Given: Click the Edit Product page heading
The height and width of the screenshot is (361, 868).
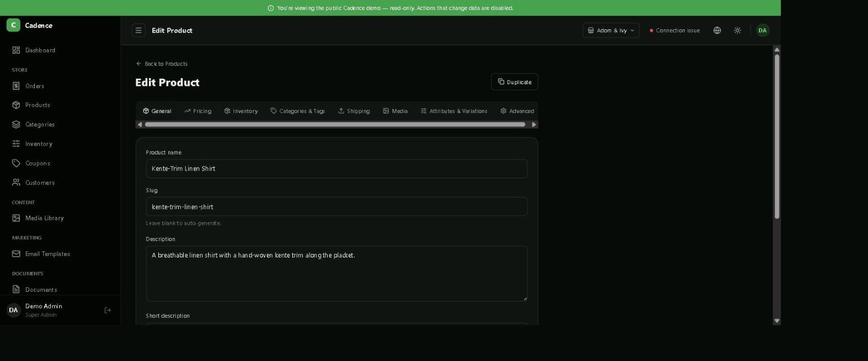Looking at the screenshot, I should click(x=167, y=82).
